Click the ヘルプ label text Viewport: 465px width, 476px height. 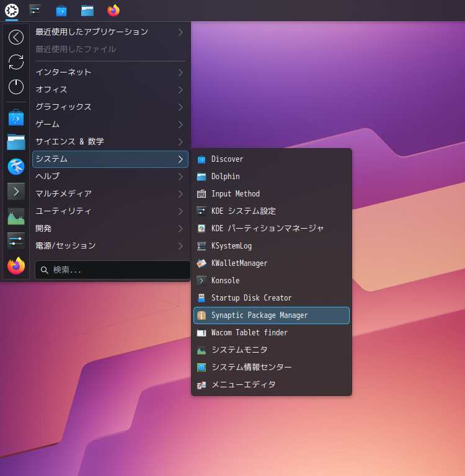48,177
